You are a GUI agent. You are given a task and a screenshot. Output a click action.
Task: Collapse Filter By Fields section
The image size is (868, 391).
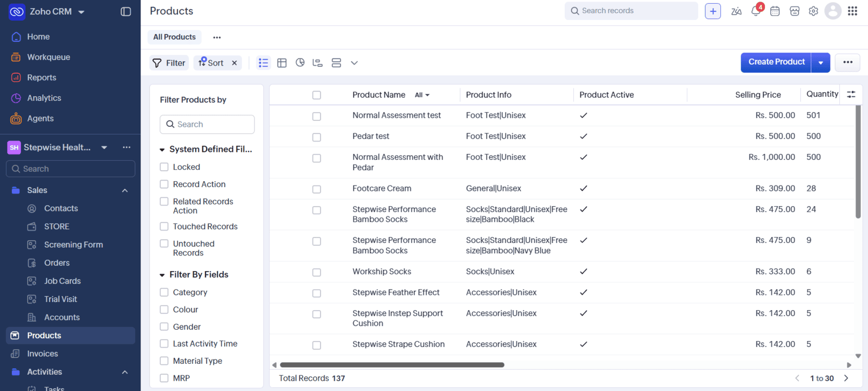[162, 275]
